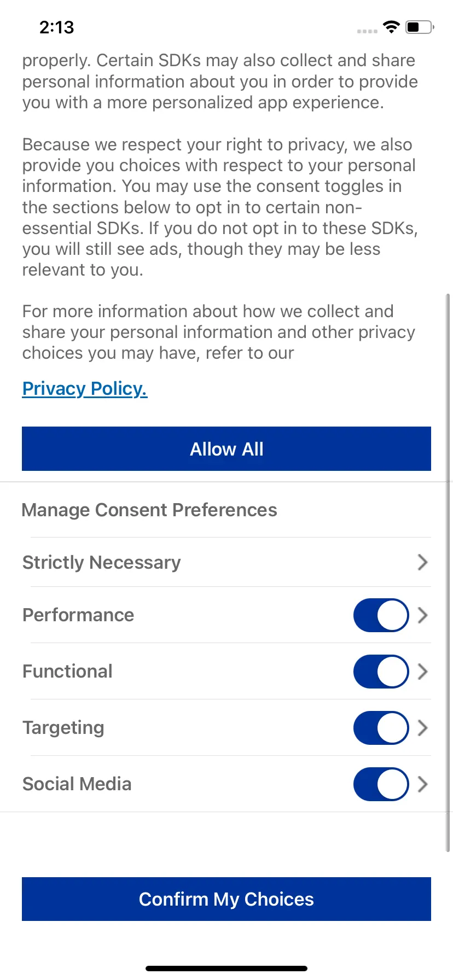Select the Targeting category label
This screenshot has height=980, width=453.
click(63, 728)
